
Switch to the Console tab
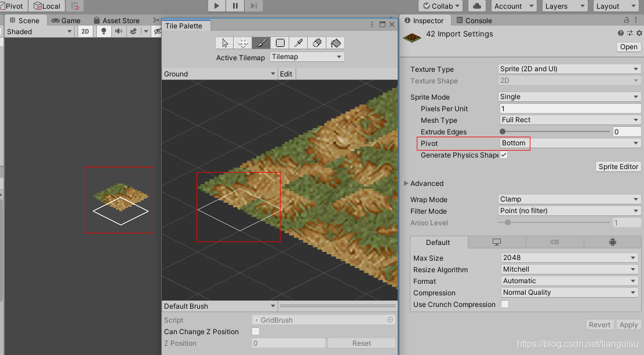point(474,20)
